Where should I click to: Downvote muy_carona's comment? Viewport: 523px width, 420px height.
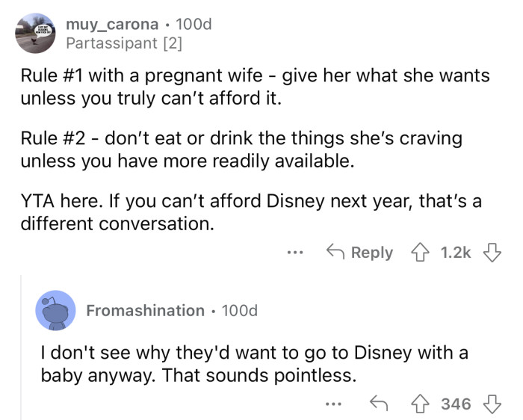click(494, 253)
